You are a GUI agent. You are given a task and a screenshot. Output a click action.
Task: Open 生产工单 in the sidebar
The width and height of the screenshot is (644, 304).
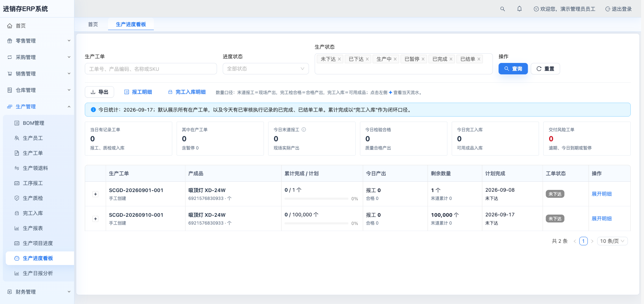(40, 153)
